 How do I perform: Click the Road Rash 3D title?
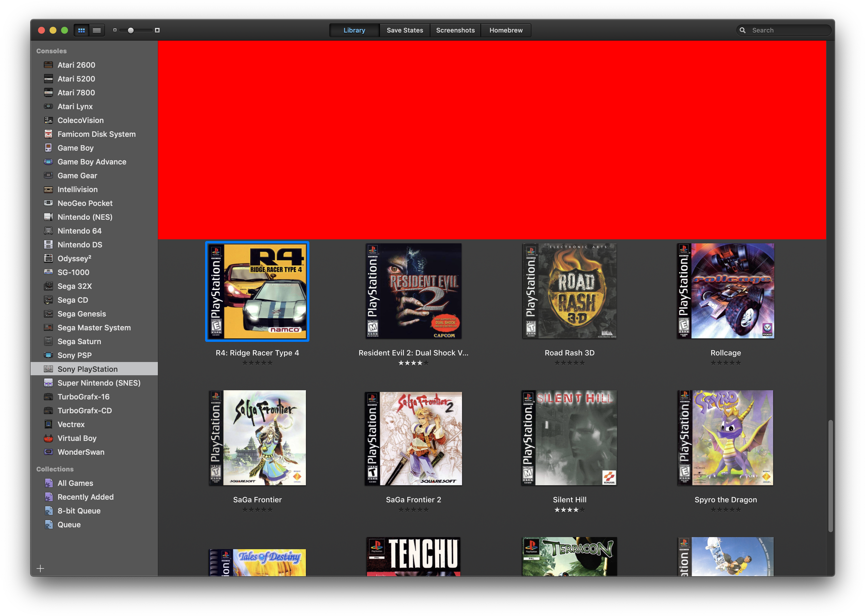pyautogui.click(x=569, y=353)
